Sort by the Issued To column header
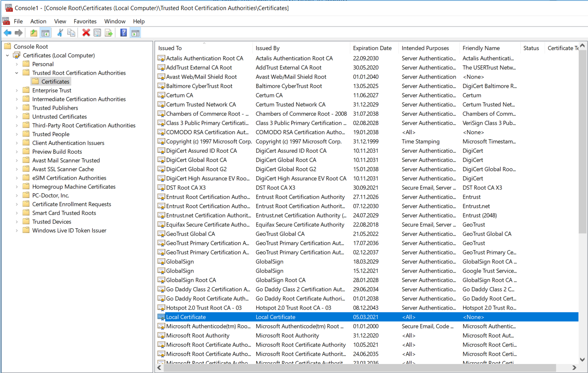The image size is (588, 373). 204,48
